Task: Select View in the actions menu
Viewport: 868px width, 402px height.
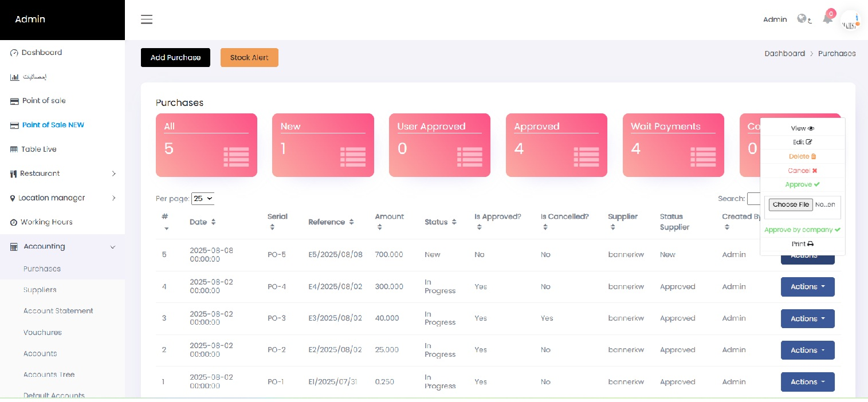Action: coord(802,129)
